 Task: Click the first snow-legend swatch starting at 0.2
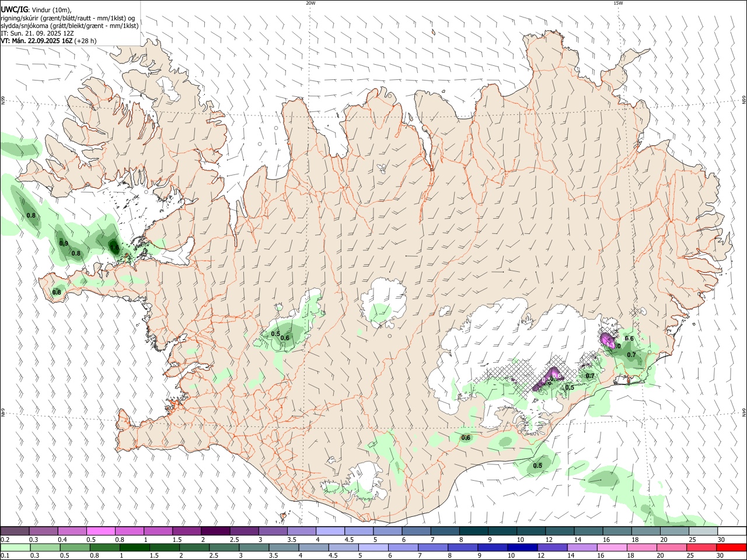15,531
